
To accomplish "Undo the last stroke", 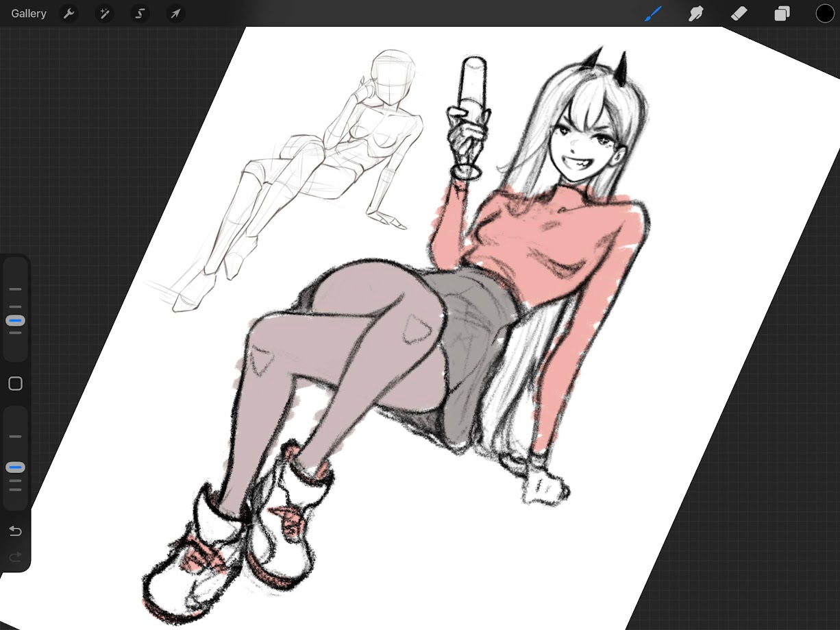I will coord(15,531).
